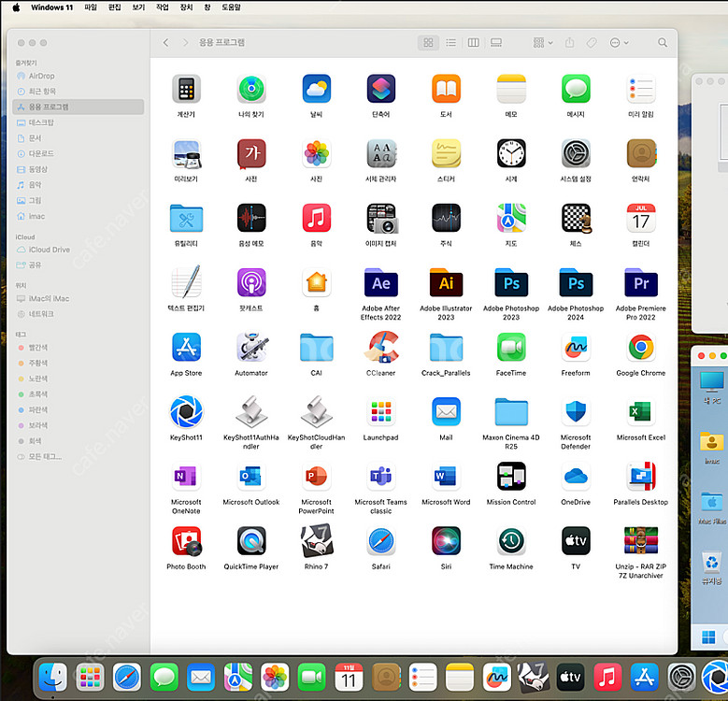Open the CAI folder
The height and width of the screenshot is (701, 728).
[316, 348]
